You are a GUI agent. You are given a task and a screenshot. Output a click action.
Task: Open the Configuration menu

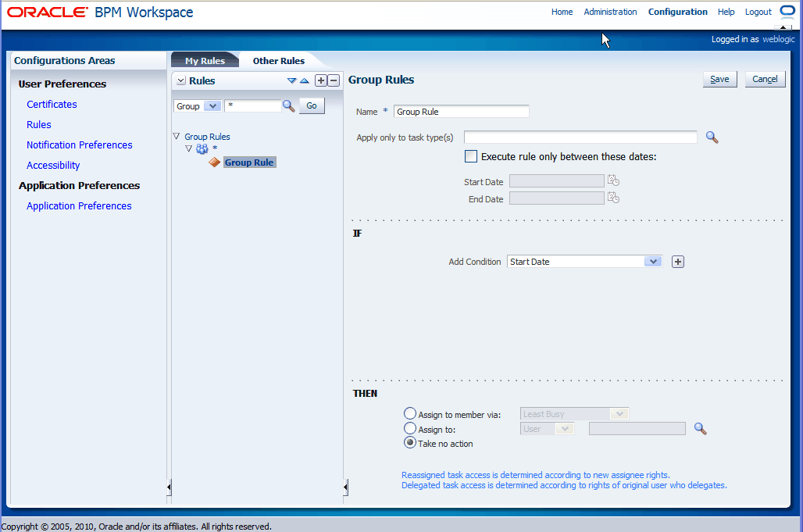tap(677, 12)
